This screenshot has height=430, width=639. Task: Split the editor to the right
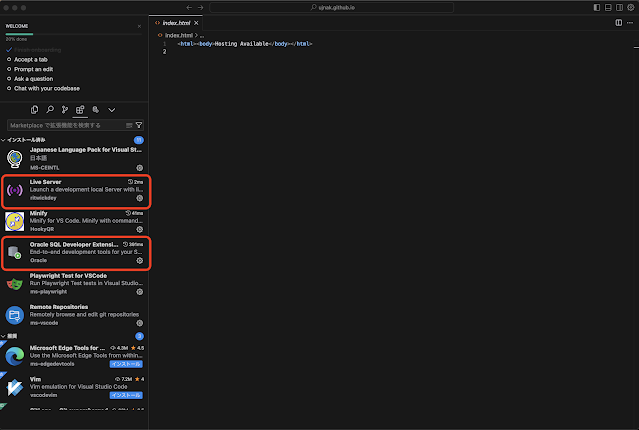coord(619,23)
